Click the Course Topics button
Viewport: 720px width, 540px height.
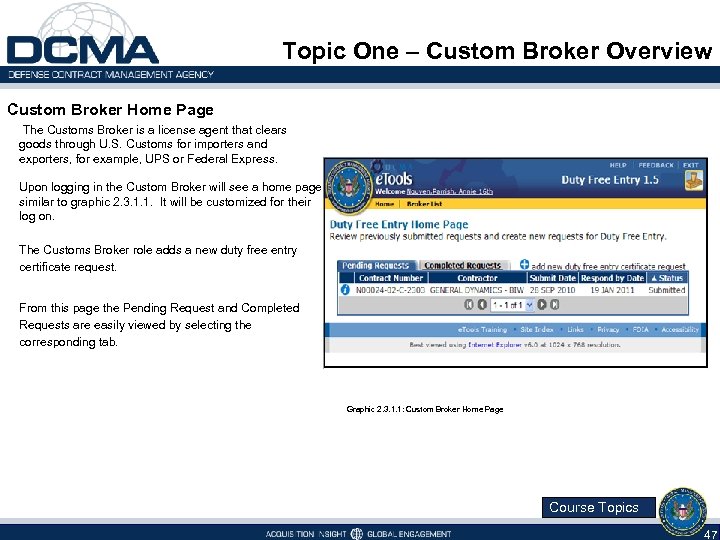pos(598,507)
